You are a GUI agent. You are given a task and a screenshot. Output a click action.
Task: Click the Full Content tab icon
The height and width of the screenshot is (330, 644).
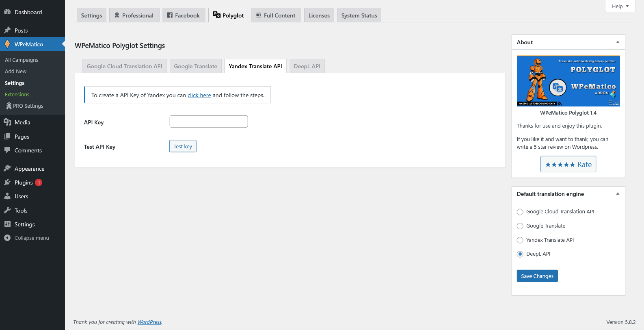click(259, 15)
